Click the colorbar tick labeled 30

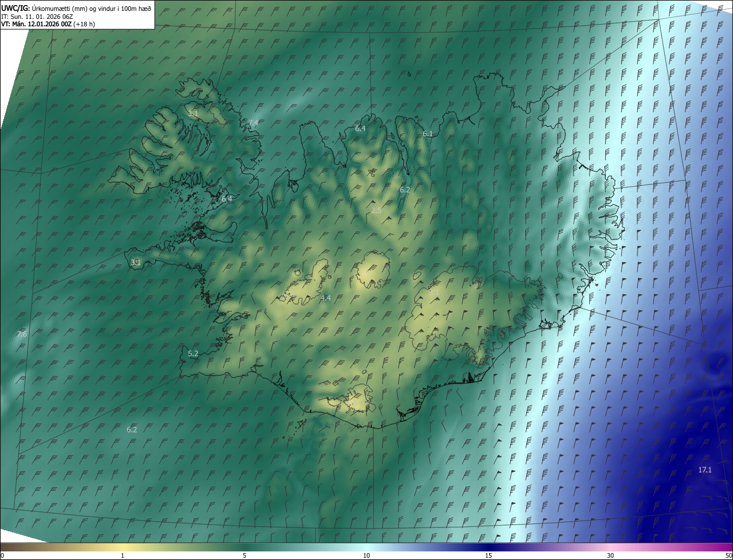coord(610,555)
